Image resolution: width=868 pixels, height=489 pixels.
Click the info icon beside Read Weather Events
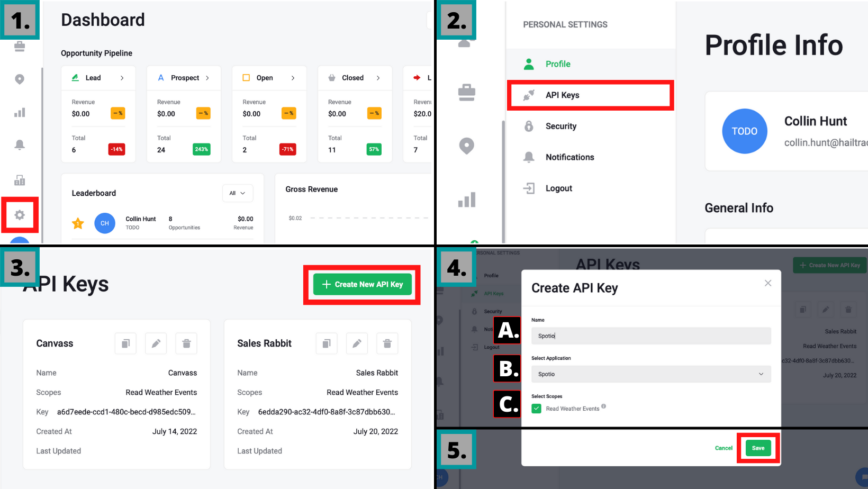pyautogui.click(x=604, y=406)
